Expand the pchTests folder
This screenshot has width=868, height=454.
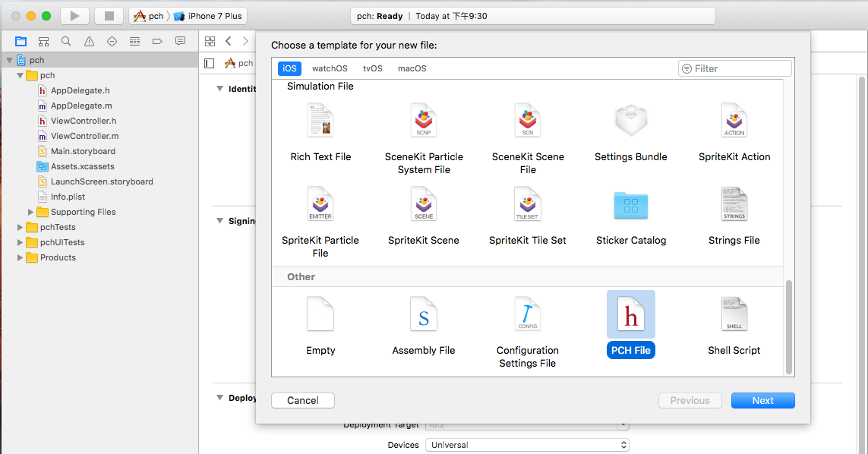click(21, 227)
